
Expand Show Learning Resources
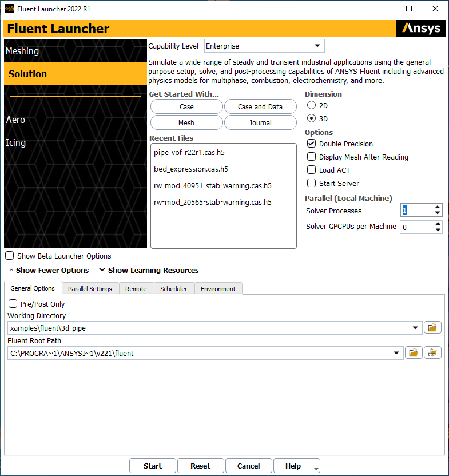(x=149, y=270)
